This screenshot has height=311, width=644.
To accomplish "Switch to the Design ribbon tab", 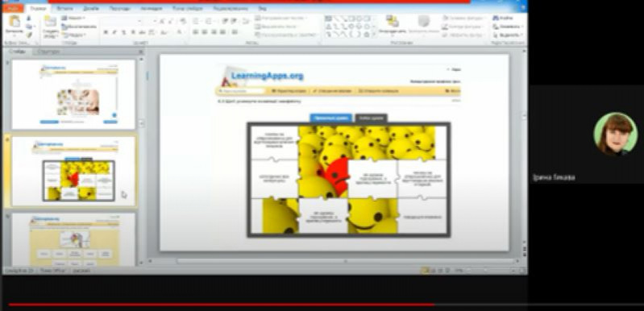I will click(91, 8).
